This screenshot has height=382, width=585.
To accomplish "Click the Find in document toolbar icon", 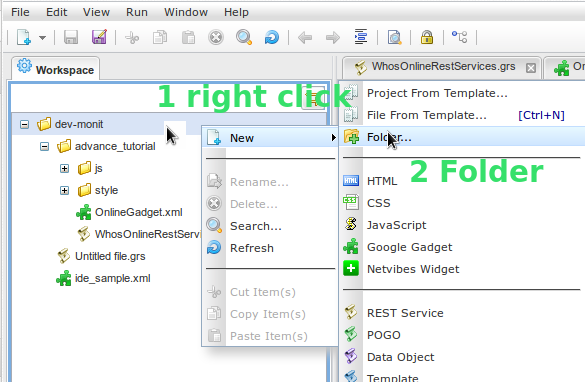I will pyautogui.click(x=394, y=37).
